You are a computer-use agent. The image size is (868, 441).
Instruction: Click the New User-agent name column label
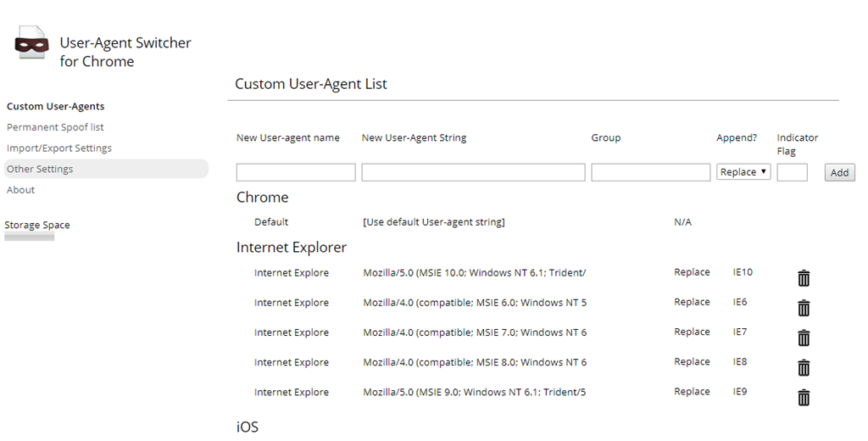(288, 138)
